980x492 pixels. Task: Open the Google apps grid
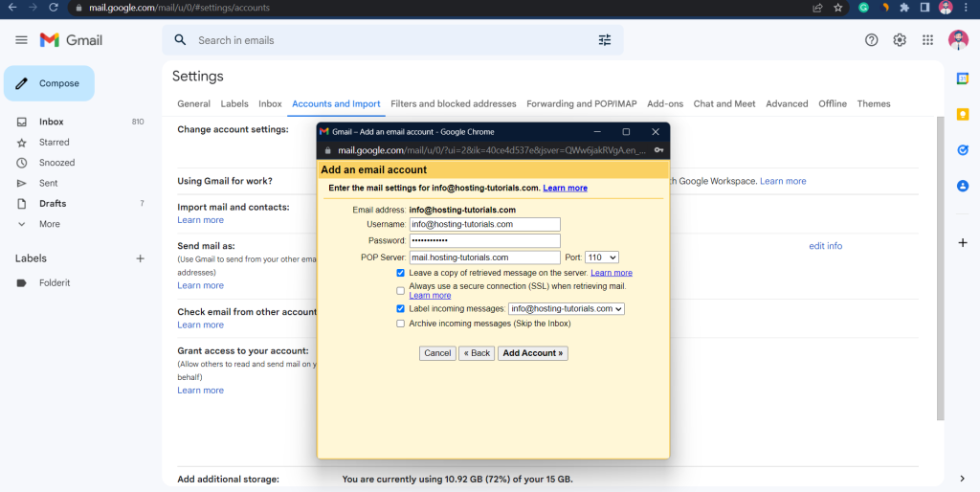(x=927, y=40)
